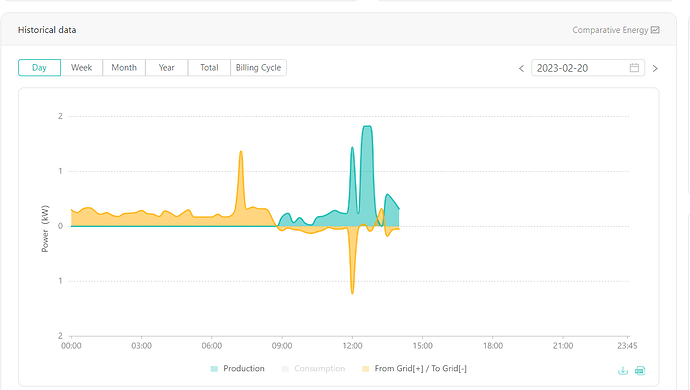Click the 09:00 label on time axis
Image resolution: width=690 pixels, height=390 pixels.
click(282, 346)
